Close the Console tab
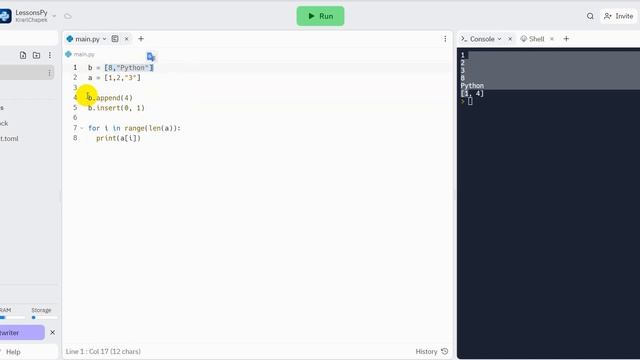The height and width of the screenshot is (360, 640). click(510, 39)
